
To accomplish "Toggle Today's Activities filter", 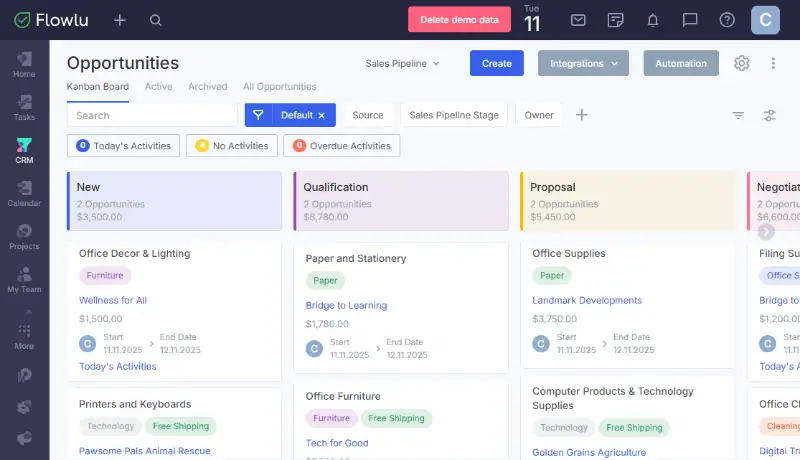I will 123,145.
